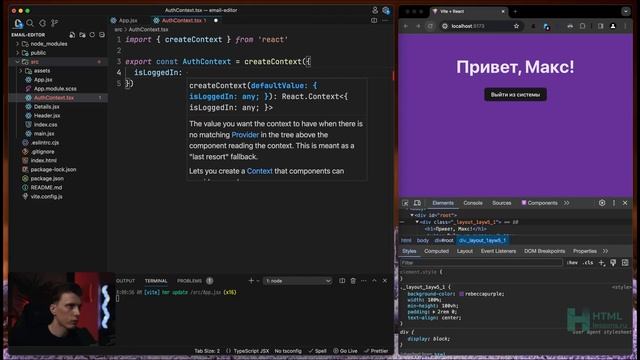Open the Event Listeners tab
640x360 pixels.
498,251
